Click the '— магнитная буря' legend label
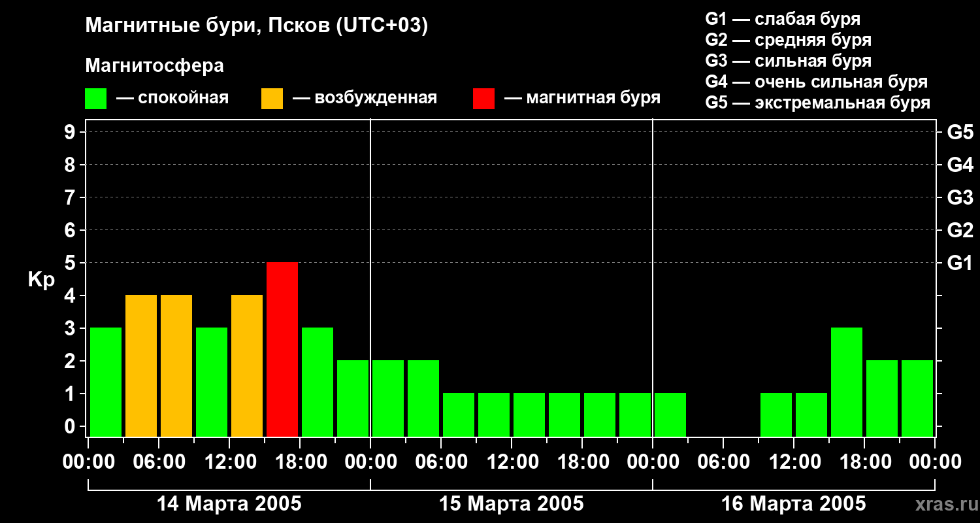The image size is (980, 523). (583, 98)
